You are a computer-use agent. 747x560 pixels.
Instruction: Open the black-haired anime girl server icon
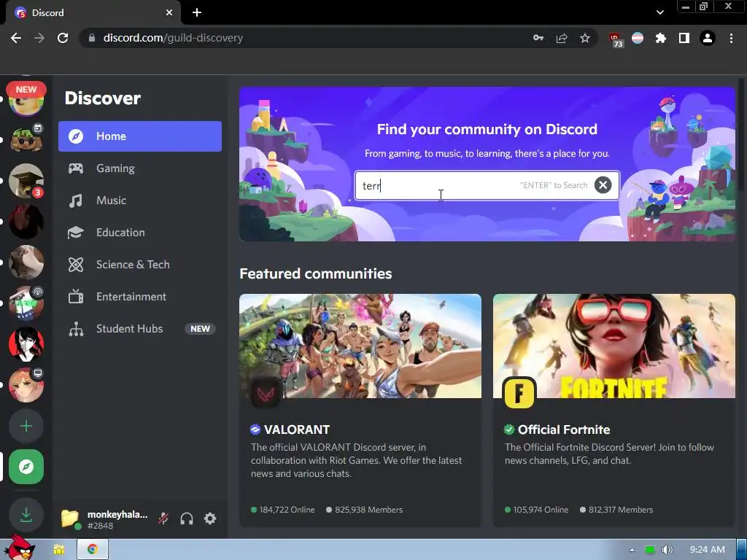(26, 344)
